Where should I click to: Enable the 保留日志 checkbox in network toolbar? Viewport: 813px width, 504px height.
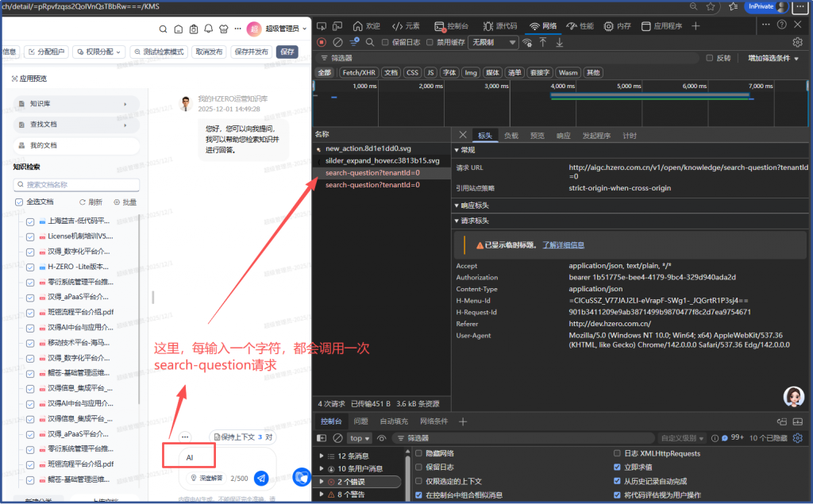tap(386, 42)
